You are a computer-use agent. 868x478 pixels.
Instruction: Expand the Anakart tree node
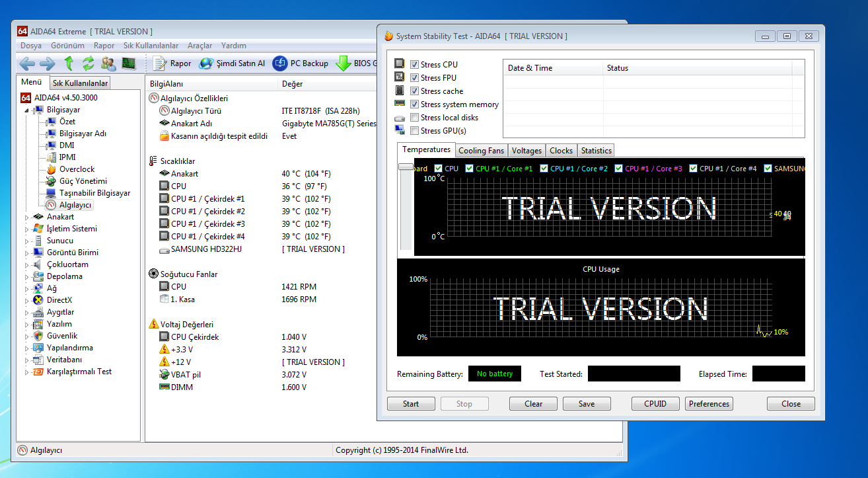pyautogui.click(x=27, y=217)
